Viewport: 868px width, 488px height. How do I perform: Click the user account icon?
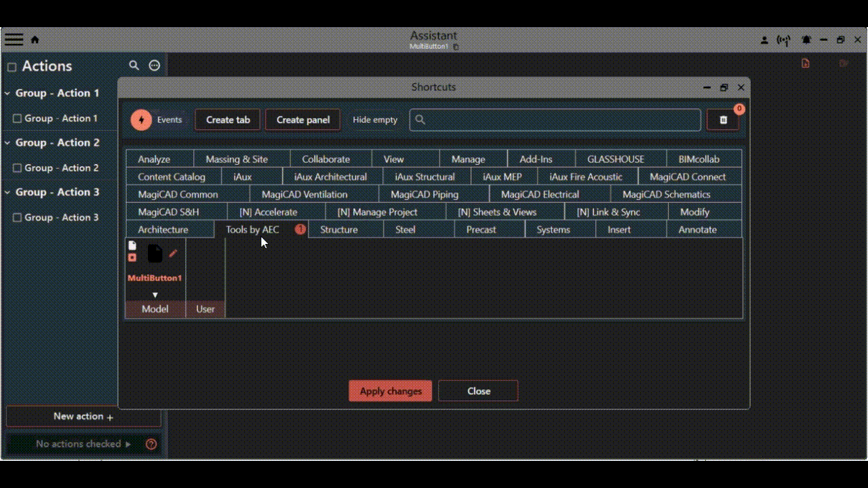pyautogui.click(x=764, y=40)
